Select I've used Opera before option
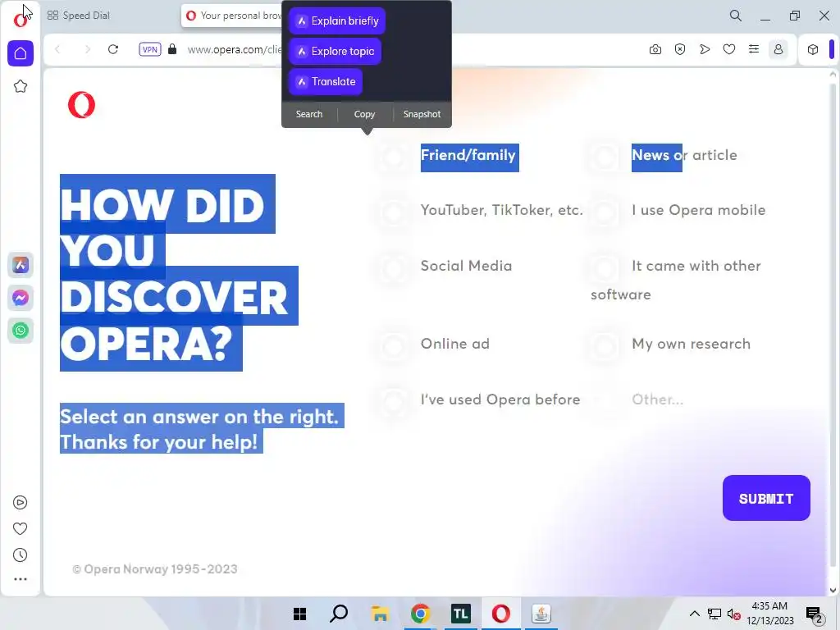This screenshot has width=840, height=630. pos(394,400)
